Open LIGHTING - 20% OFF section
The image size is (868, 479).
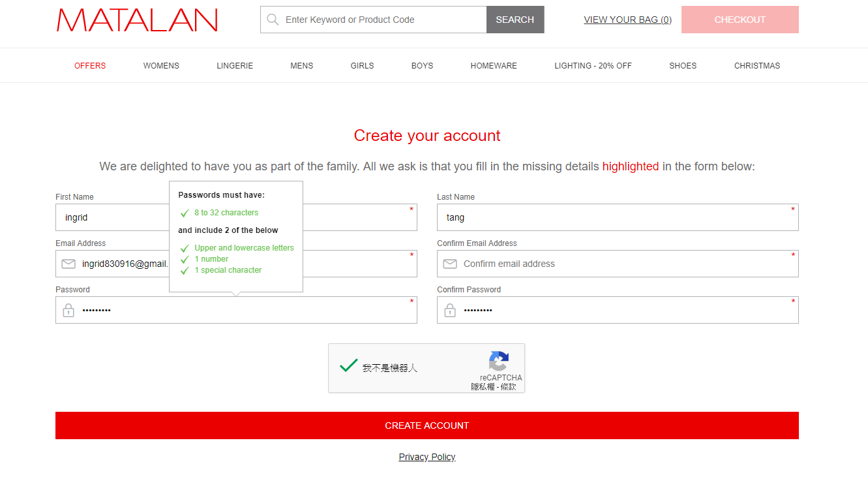pos(593,66)
